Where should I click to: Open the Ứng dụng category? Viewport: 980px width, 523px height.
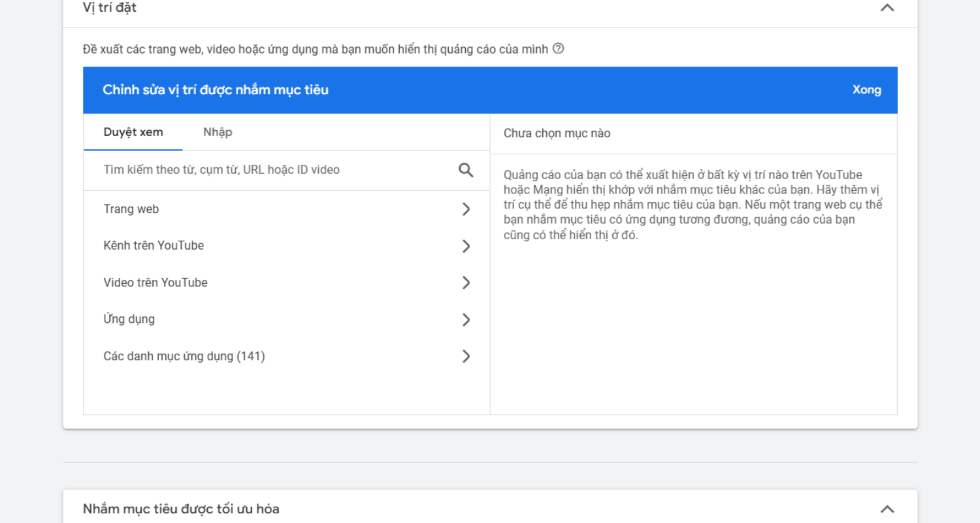tap(129, 320)
